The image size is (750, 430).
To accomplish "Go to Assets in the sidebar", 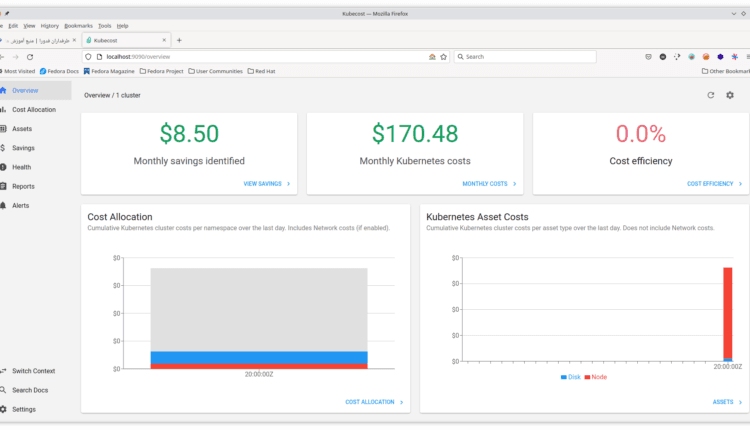I will [x=24, y=129].
